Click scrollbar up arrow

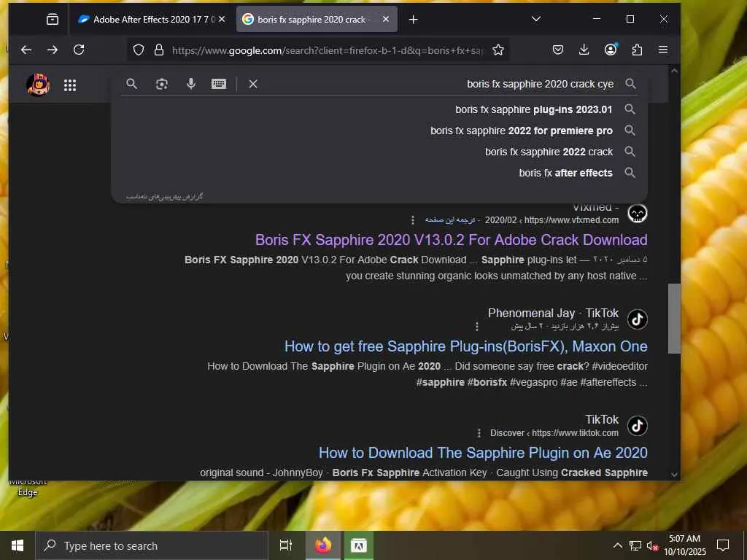674,71
